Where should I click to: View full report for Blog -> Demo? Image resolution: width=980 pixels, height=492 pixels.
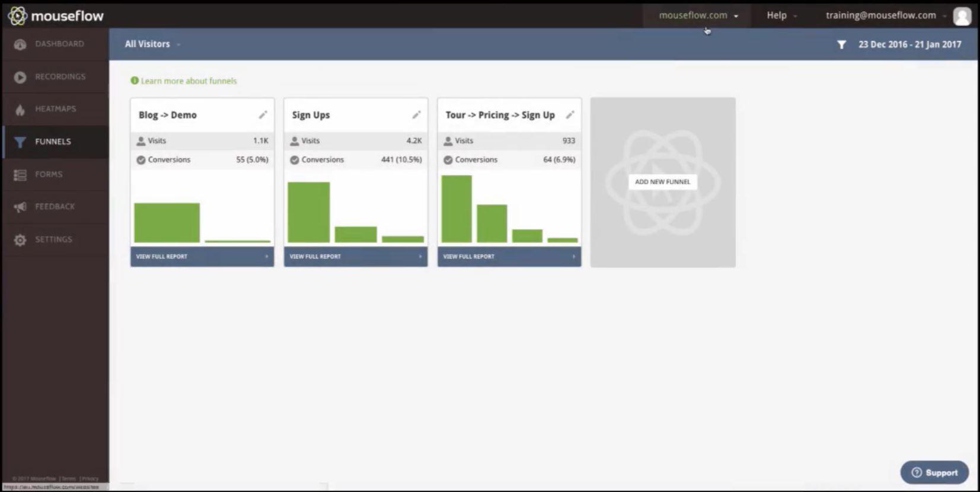point(202,257)
